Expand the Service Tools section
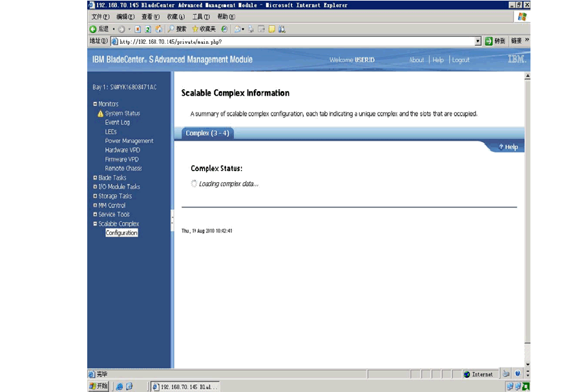The width and height of the screenshot is (577, 392). coord(95,214)
